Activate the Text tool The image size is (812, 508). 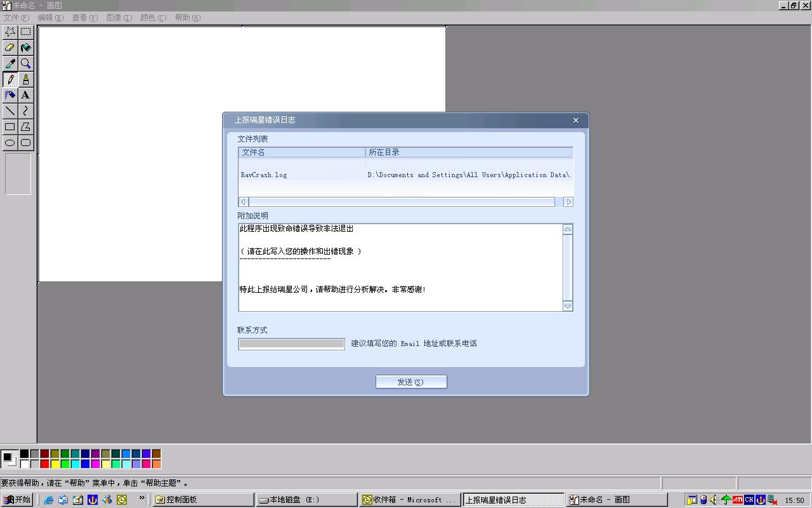(25, 95)
